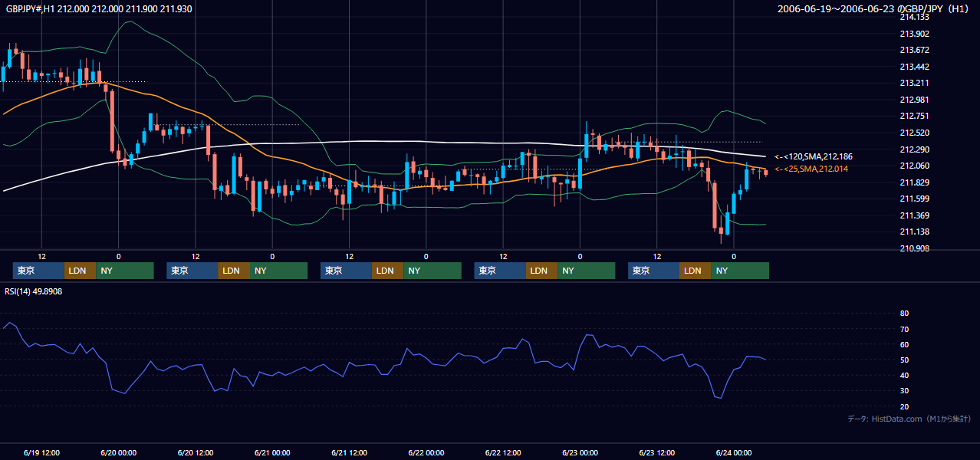Select the 6/20 12:00 time label
980x460 pixels.
click(196, 452)
